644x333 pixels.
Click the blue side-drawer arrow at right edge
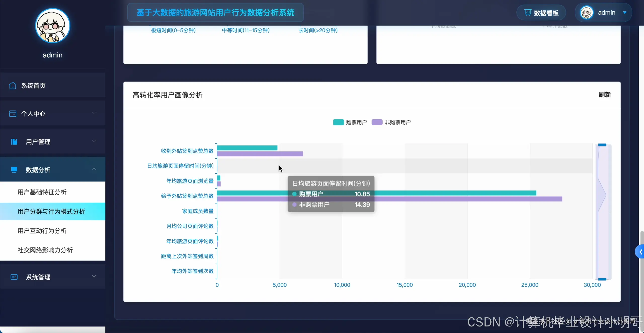coord(640,252)
